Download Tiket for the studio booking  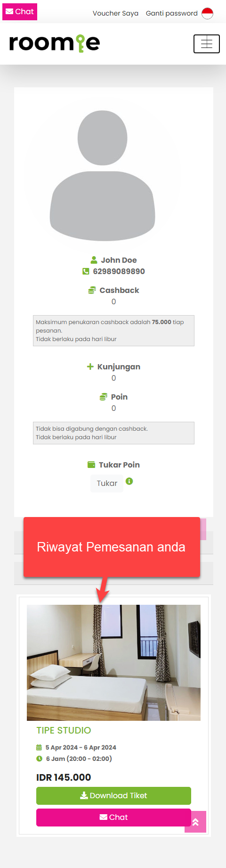pyautogui.click(x=113, y=795)
